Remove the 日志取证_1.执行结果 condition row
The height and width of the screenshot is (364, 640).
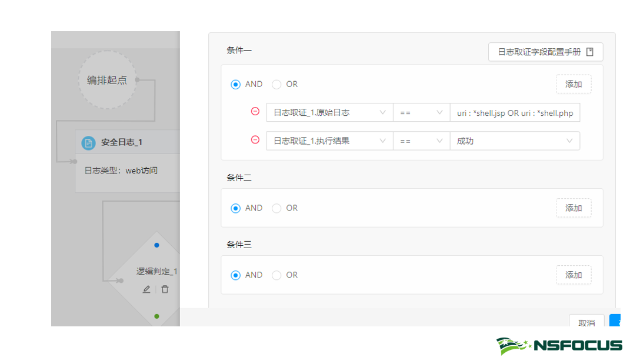click(255, 140)
